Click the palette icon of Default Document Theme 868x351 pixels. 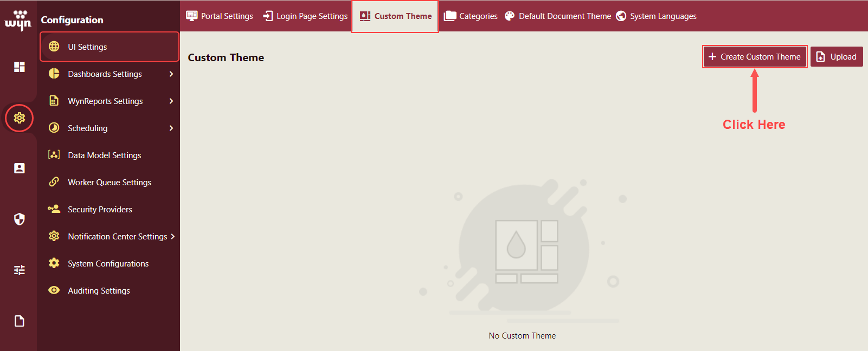click(510, 16)
